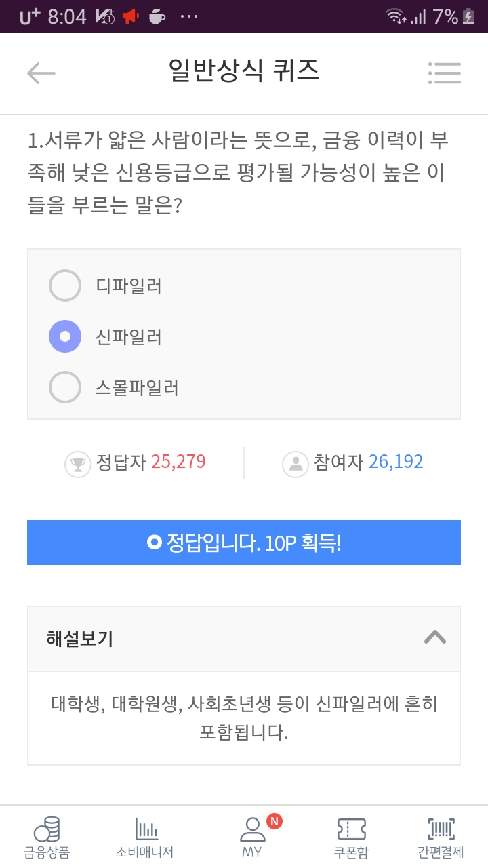Collapse the 해설보기 chevron

point(434,637)
